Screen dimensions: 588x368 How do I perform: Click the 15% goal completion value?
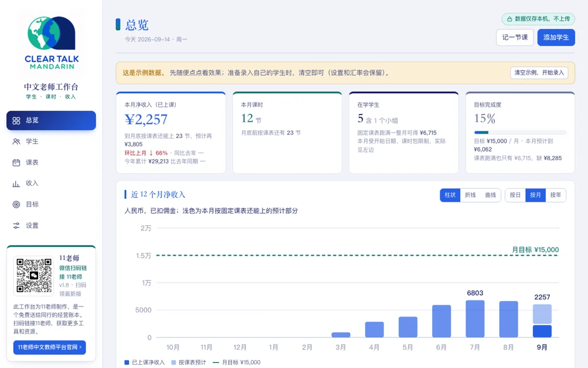[485, 119]
